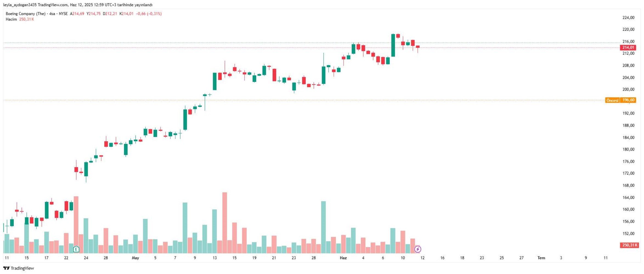Click the Hacim volume indicator label
Screen dimensions: 644x274
[x=11, y=19]
